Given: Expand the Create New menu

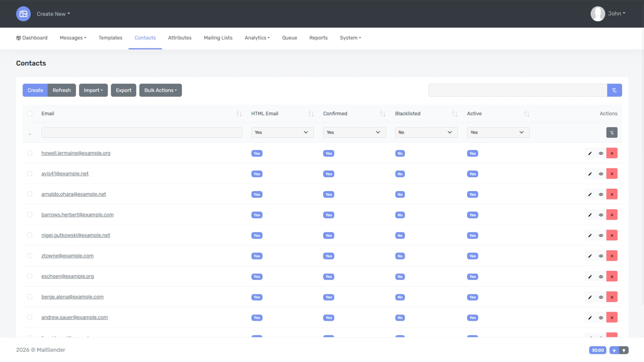Looking at the screenshot, I should click(x=53, y=14).
